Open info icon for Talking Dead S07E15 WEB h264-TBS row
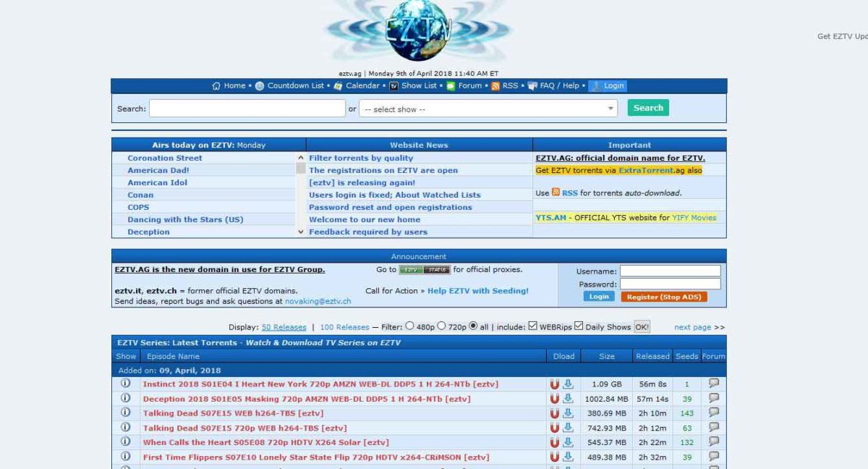 coord(126,413)
